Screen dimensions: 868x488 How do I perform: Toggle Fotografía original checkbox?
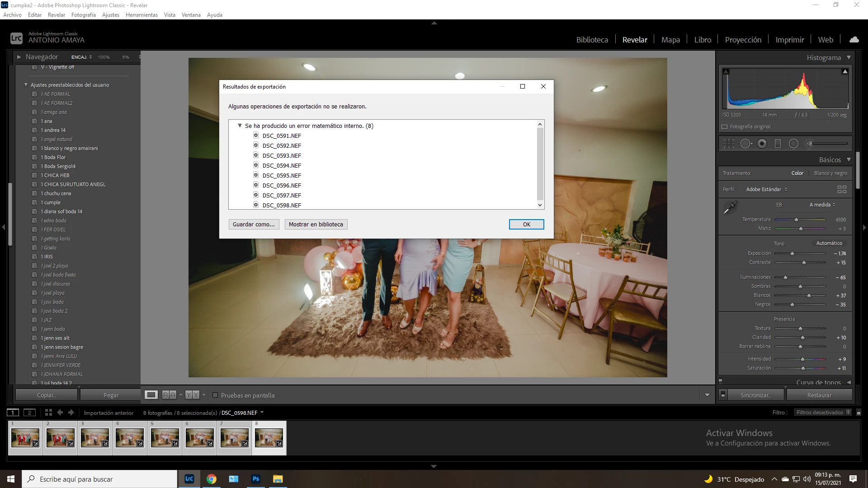725,127
